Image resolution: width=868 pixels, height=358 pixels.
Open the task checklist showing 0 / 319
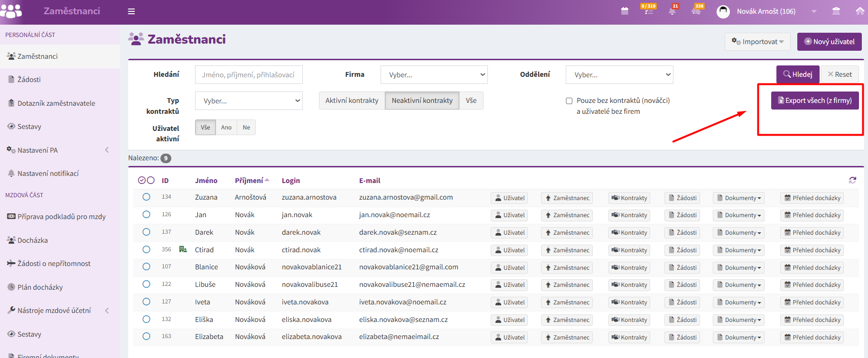[x=648, y=10]
